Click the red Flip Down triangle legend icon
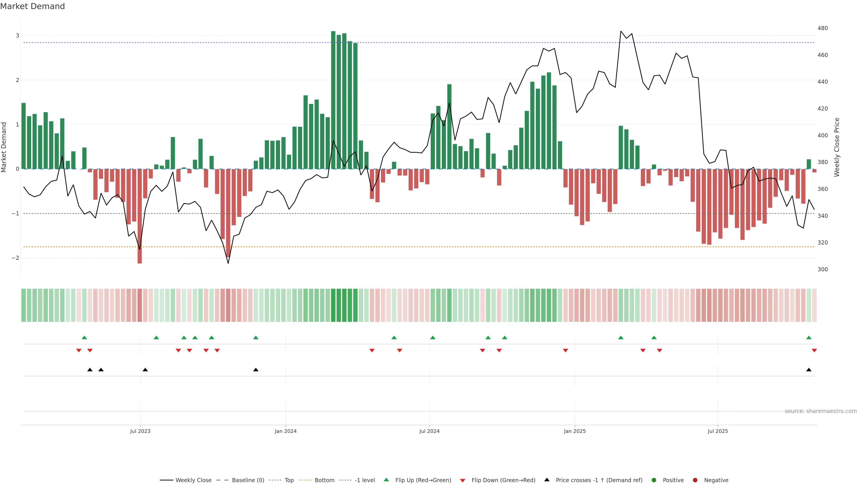This screenshot has width=868, height=488. pos(463,480)
